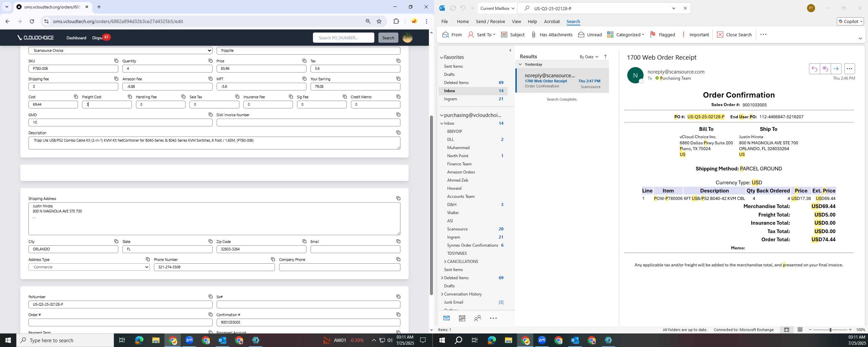Viewport: 868px width, 347px height.
Task: Click the Close Search button
Action: pyautogui.click(x=734, y=35)
